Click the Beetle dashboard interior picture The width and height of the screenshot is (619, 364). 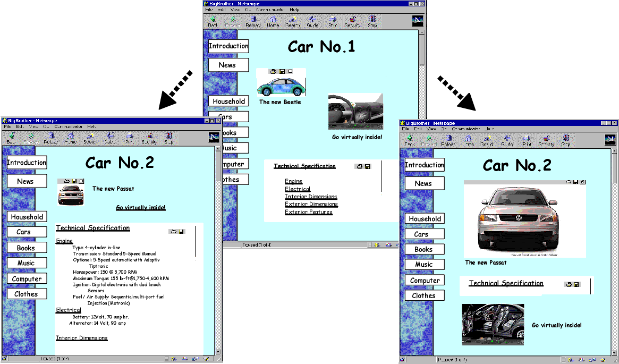point(355,112)
